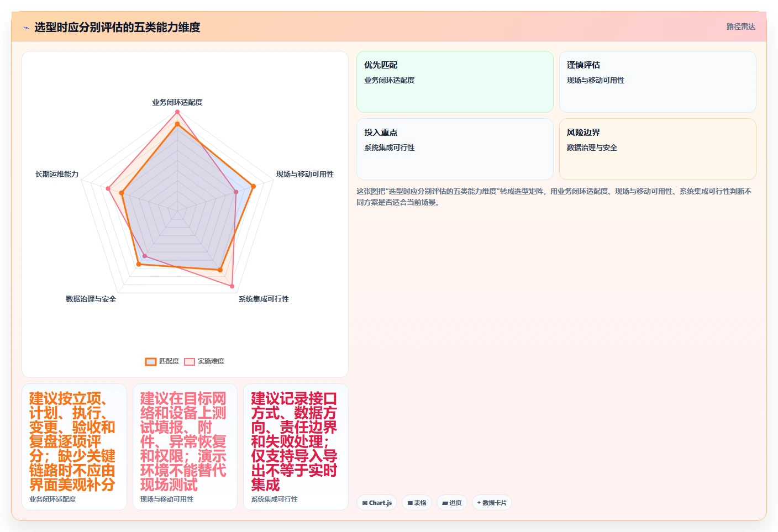Click orange data point at 现场与移动可用性 axis
Viewport: 778px width, 532px height.
coord(253,186)
